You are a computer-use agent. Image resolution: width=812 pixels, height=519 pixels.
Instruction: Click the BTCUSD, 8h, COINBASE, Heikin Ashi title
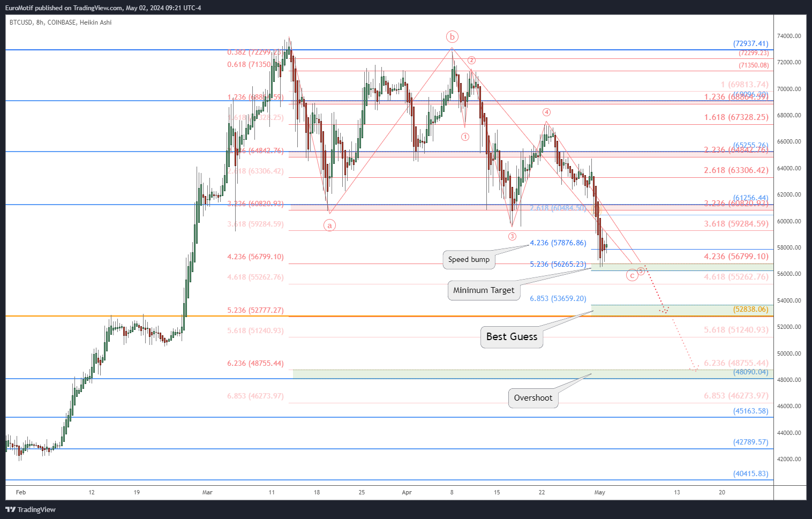[x=61, y=22]
